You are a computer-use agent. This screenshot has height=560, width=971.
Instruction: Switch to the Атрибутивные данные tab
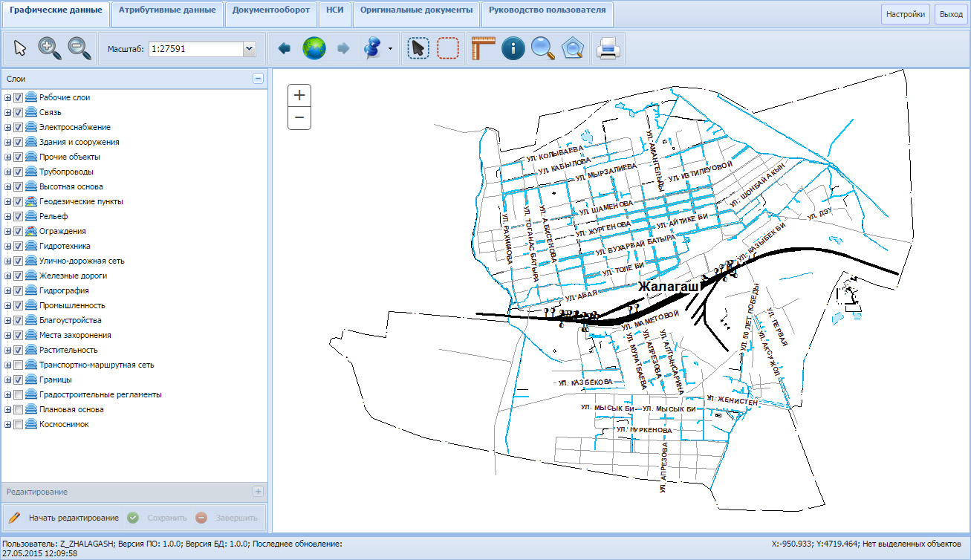click(167, 10)
